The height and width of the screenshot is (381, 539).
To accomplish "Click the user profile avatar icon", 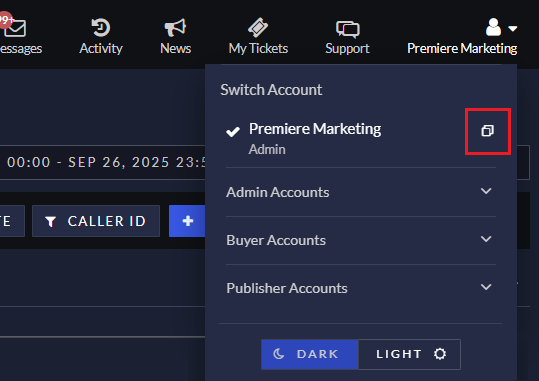I will pyautogui.click(x=493, y=27).
